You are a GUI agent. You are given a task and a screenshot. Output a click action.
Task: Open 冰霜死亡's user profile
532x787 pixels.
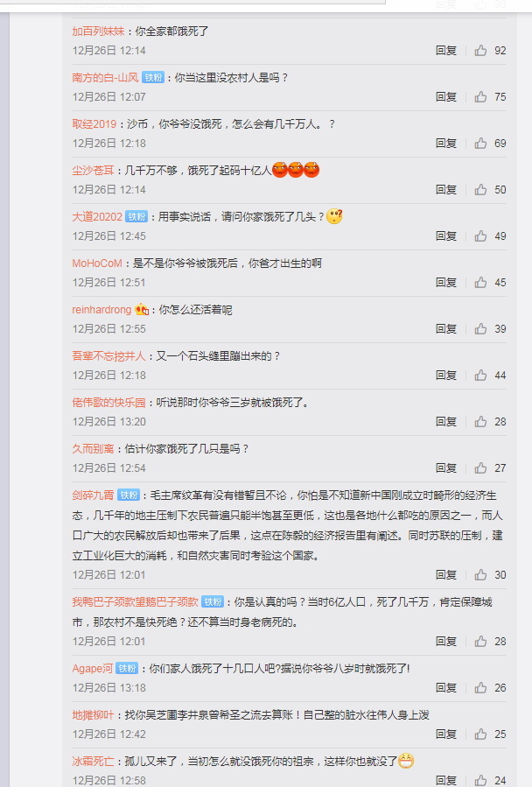pos(93,762)
